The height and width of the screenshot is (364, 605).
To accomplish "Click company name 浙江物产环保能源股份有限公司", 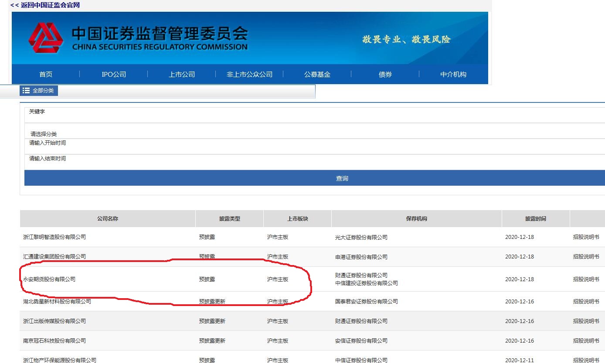I will (x=60, y=360).
